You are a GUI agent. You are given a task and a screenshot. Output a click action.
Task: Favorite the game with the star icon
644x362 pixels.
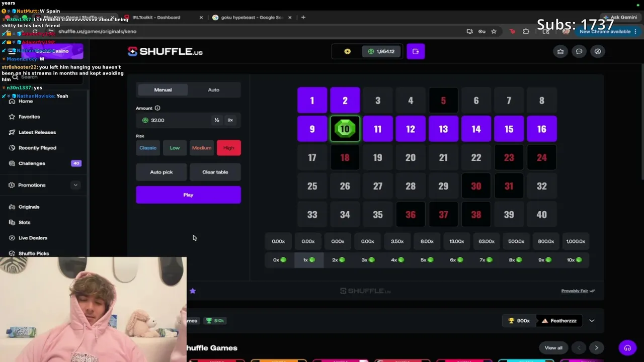pyautogui.click(x=193, y=291)
